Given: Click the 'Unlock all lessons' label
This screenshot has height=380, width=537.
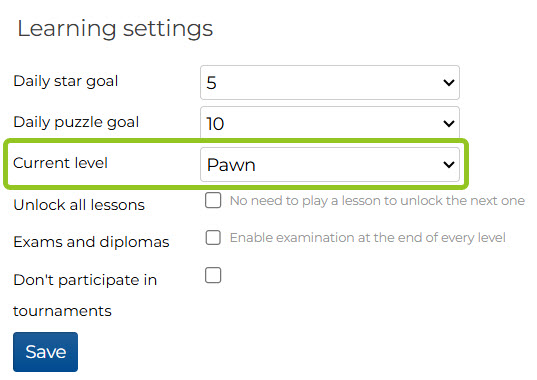Looking at the screenshot, I should click(79, 205).
